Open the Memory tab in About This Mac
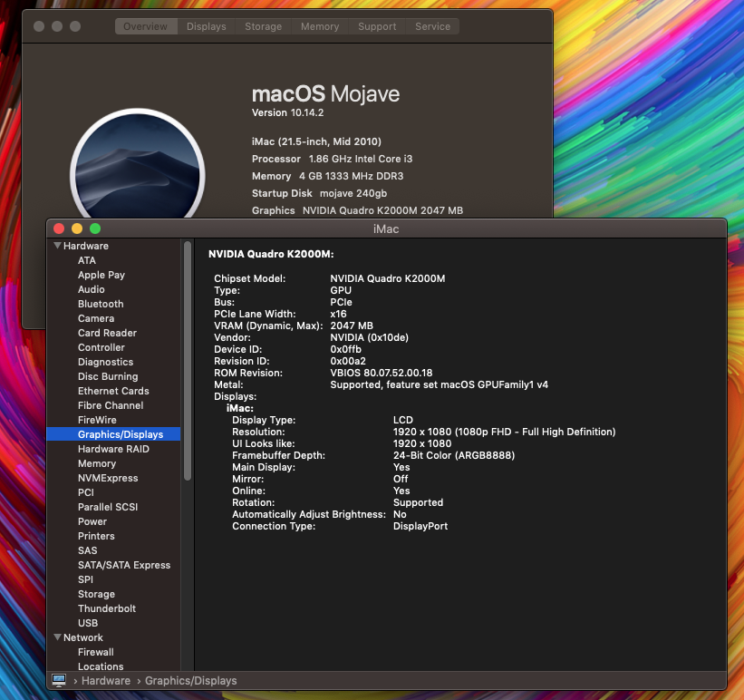The width and height of the screenshot is (744, 700). pyautogui.click(x=320, y=26)
